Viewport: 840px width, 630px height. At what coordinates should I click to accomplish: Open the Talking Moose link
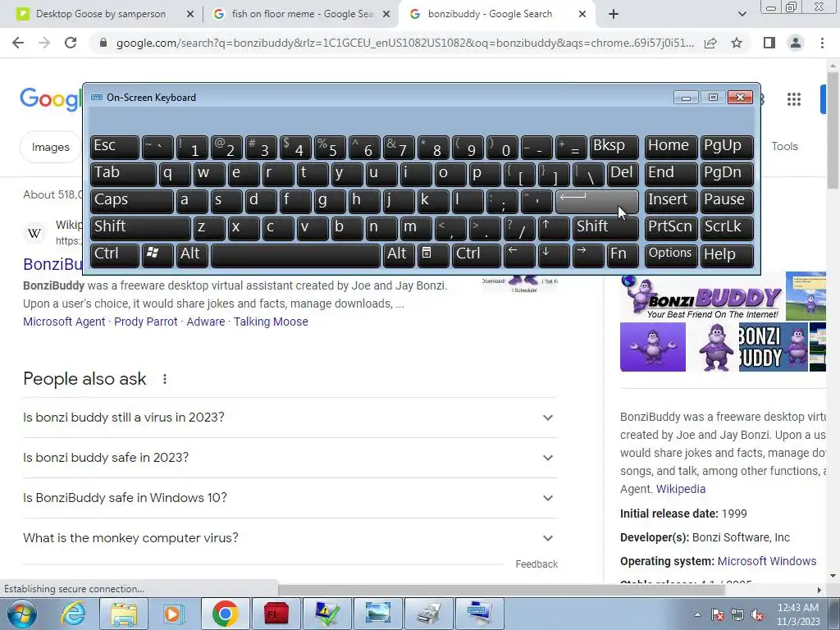(x=271, y=322)
